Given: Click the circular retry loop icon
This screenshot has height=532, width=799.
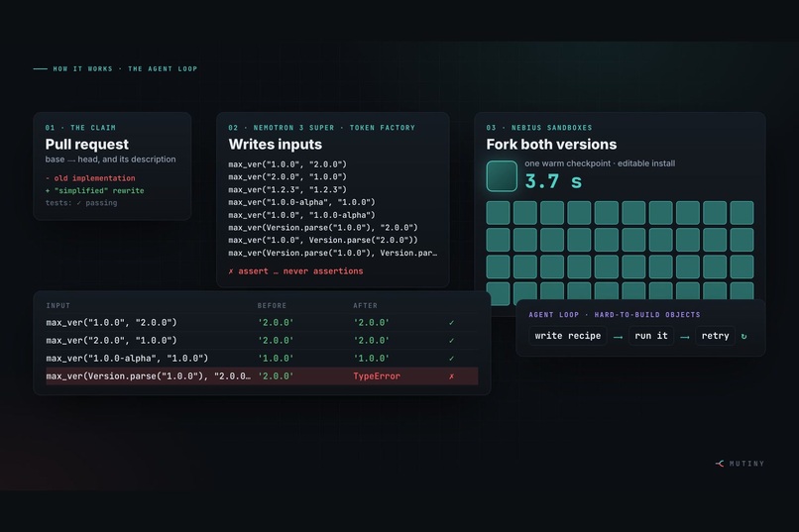Looking at the screenshot, I should point(743,336).
